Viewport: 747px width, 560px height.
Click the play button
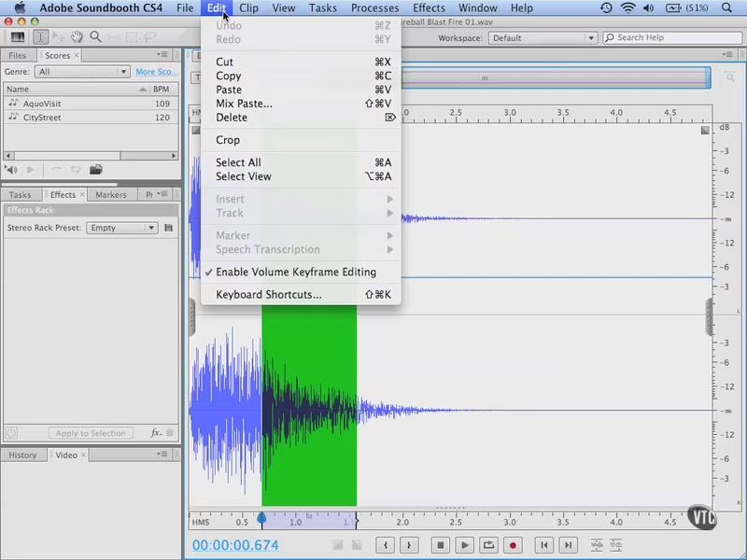coord(464,545)
